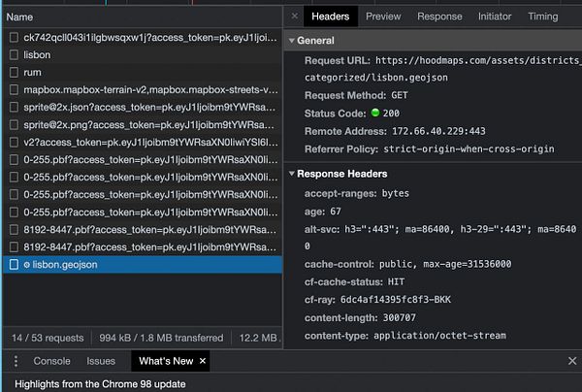Tick the checkbox for mapbox.mapbox-terrain-v2 request
This screenshot has width=582, height=392.
(14, 89)
